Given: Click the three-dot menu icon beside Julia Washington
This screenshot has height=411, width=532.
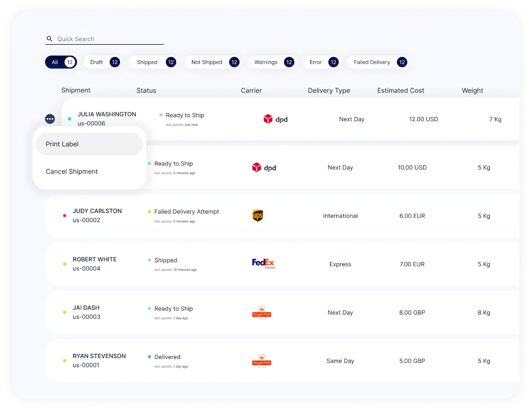Looking at the screenshot, I should 50,119.
